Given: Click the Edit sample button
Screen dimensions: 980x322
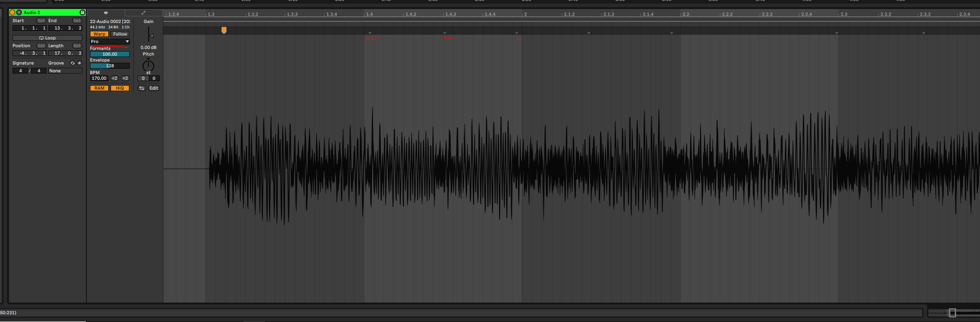Looking at the screenshot, I should point(154,88).
